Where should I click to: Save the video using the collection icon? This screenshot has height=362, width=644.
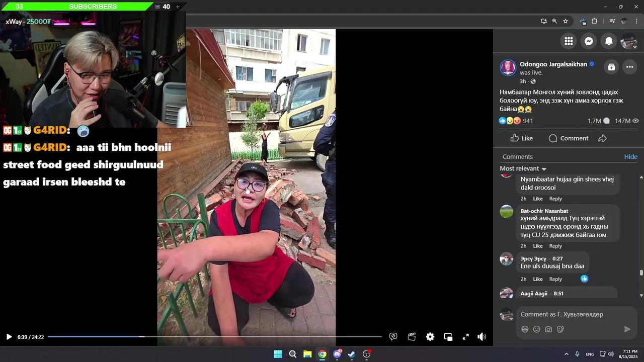click(x=611, y=67)
